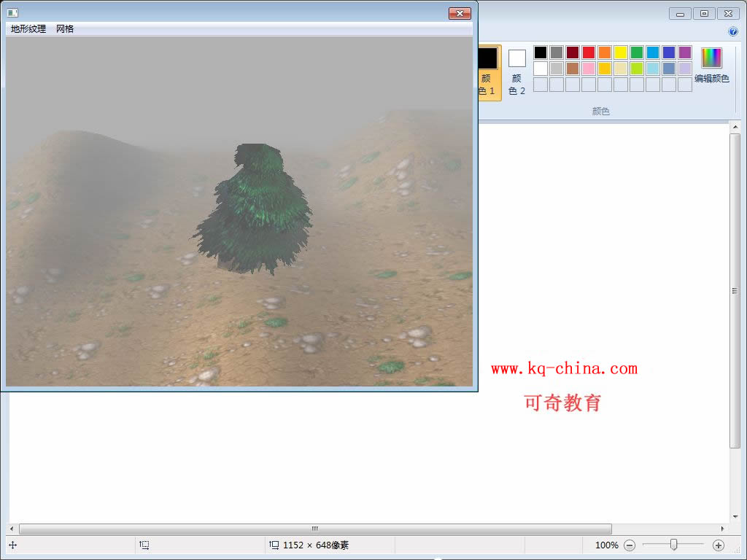Click the zoom slider handle
The width and height of the screenshot is (747, 560).
pos(673,545)
